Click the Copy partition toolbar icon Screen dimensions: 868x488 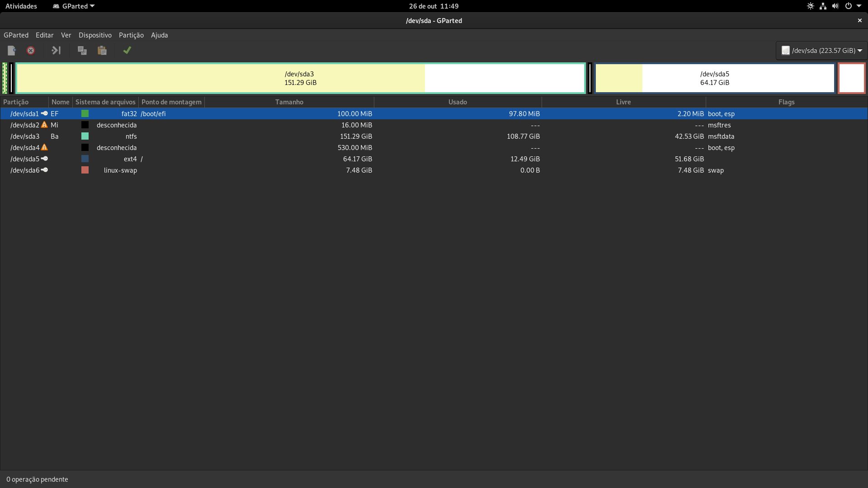82,51
